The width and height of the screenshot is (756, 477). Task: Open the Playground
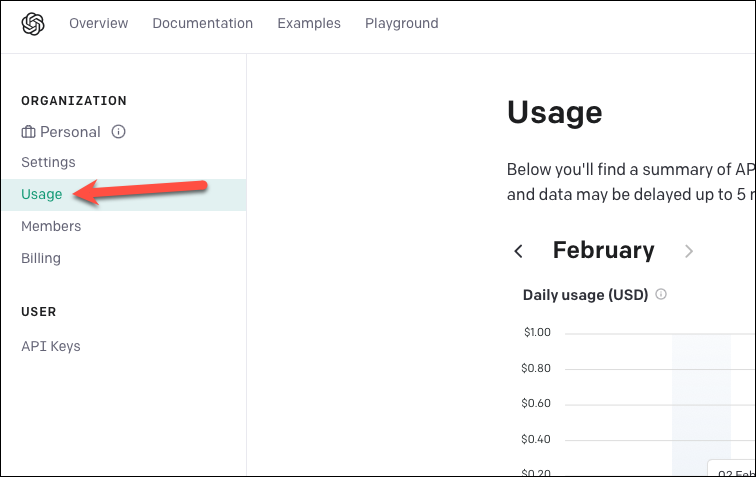(402, 23)
